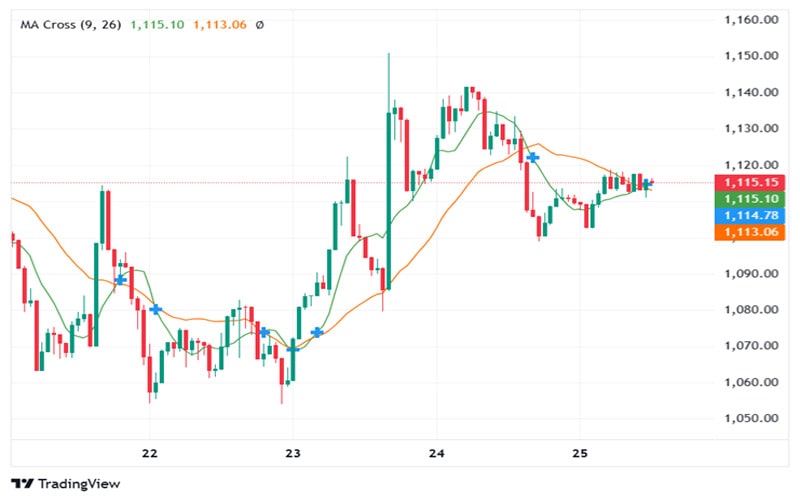The width and height of the screenshot is (800, 500).
Task: Click the date label 25 on the time axis
Action: coord(579,453)
